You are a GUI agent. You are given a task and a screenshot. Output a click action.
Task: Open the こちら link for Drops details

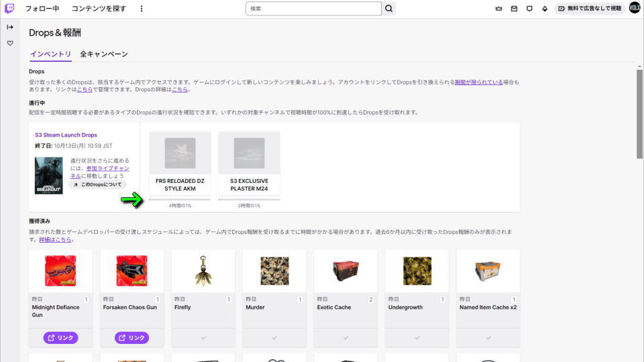point(180,89)
